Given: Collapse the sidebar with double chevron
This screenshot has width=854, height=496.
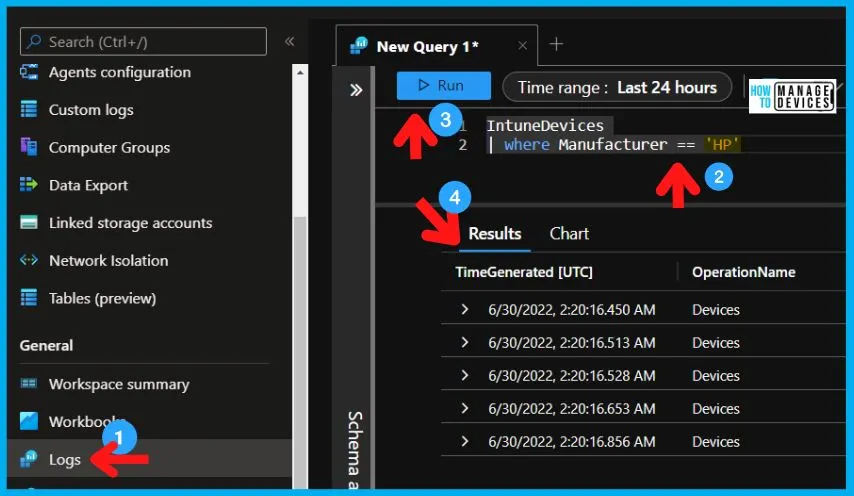Looking at the screenshot, I should 290,41.
